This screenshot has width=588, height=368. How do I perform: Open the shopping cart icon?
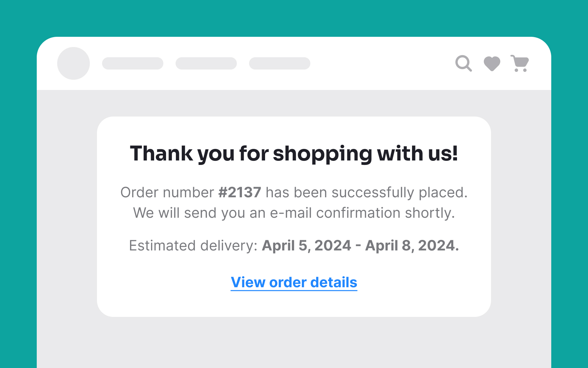click(520, 63)
